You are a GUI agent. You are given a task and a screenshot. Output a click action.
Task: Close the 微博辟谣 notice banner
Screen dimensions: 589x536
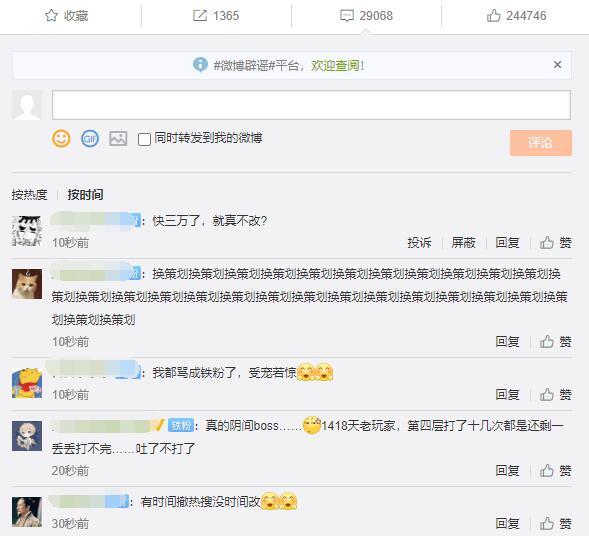click(x=557, y=65)
